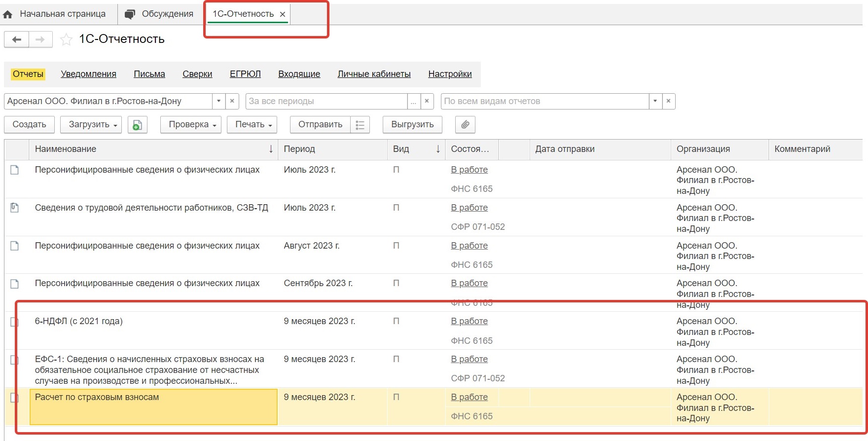Expand the report types dropdown
Image resolution: width=868 pixels, height=441 pixels.
click(x=655, y=101)
